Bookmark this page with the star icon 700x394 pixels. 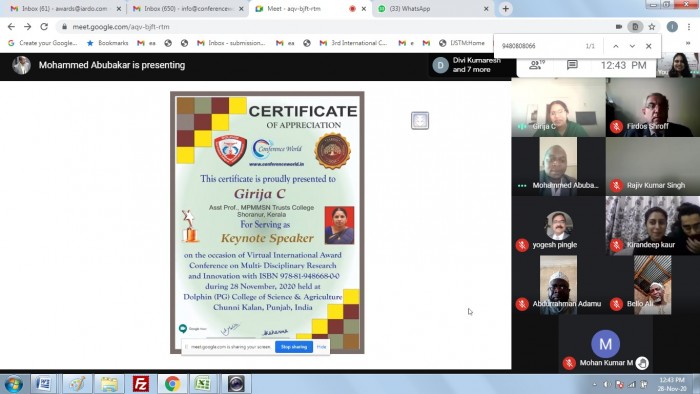pos(652,27)
